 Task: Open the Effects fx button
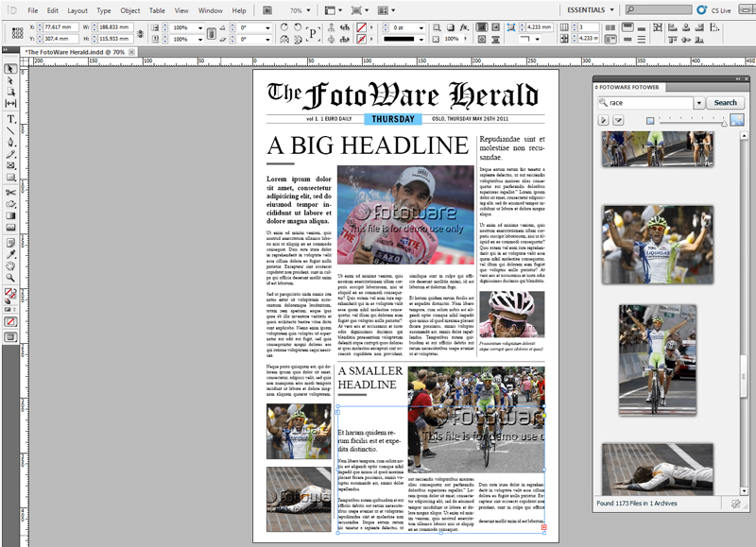(x=464, y=27)
